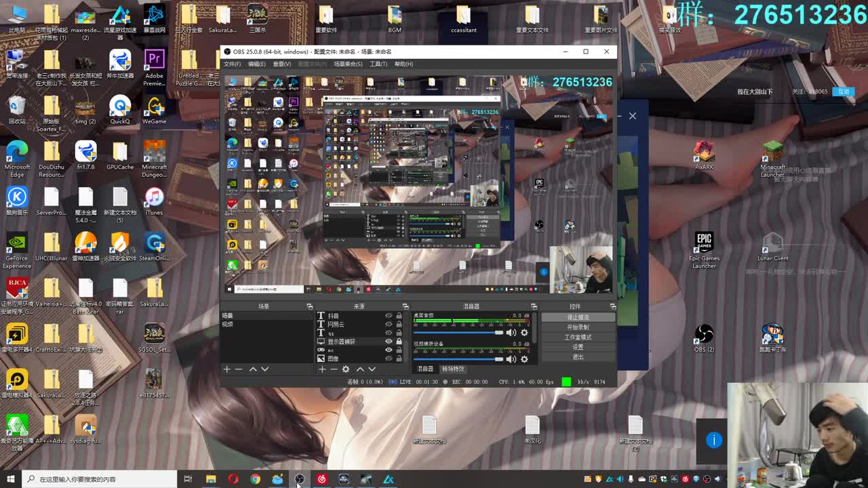
Task: Open the 帮助(H) menu in OBS
Action: coord(403,64)
